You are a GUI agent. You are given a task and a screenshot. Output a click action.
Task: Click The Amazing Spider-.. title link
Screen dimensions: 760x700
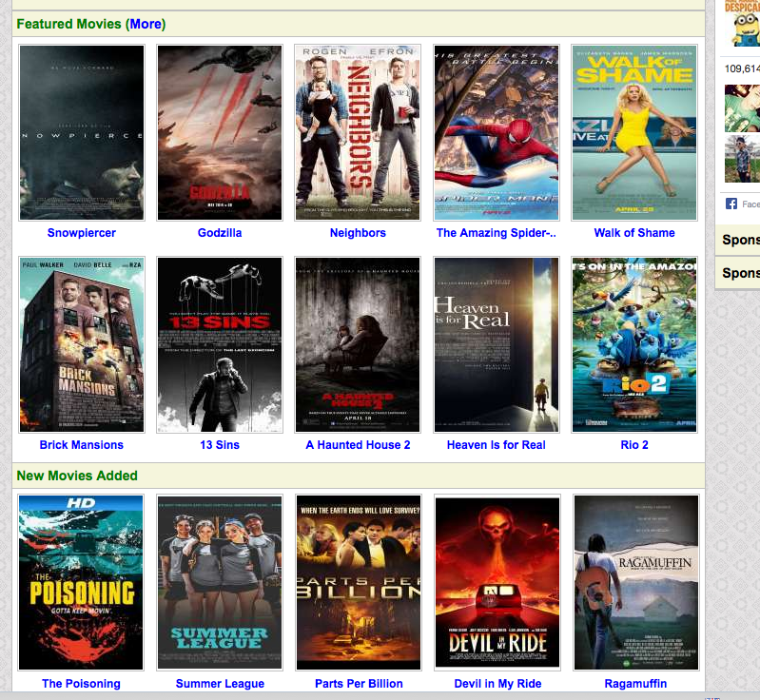coord(497,233)
